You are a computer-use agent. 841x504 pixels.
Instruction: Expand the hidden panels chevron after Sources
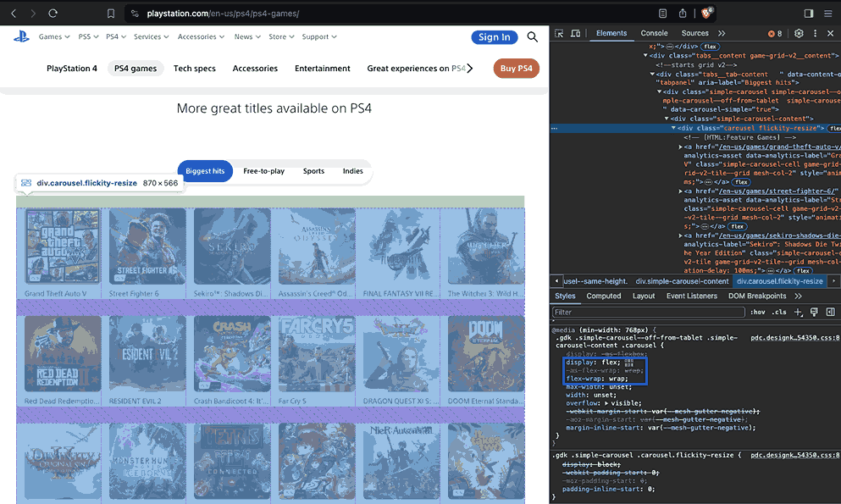point(722,33)
